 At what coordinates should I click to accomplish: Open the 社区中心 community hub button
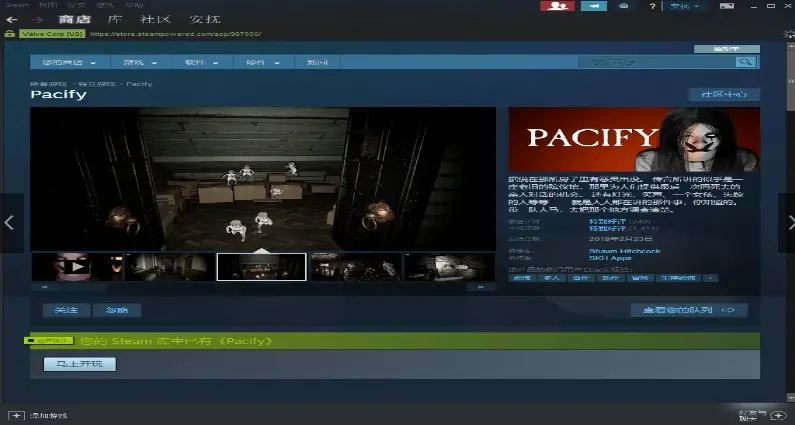[x=724, y=94]
